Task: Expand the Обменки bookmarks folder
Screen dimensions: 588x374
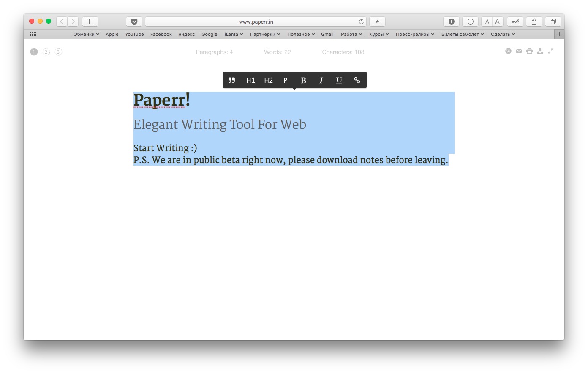Action: pos(86,34)
